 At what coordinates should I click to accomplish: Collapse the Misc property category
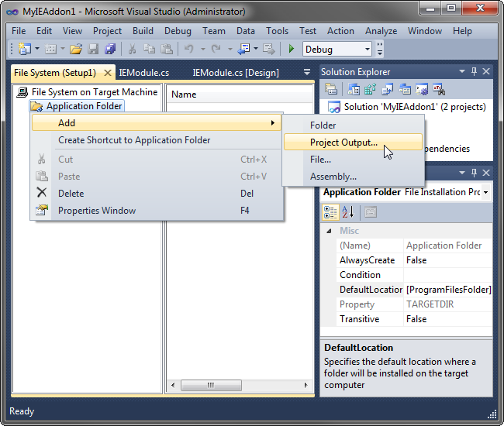pyautogui.click(x=329, y=231)
